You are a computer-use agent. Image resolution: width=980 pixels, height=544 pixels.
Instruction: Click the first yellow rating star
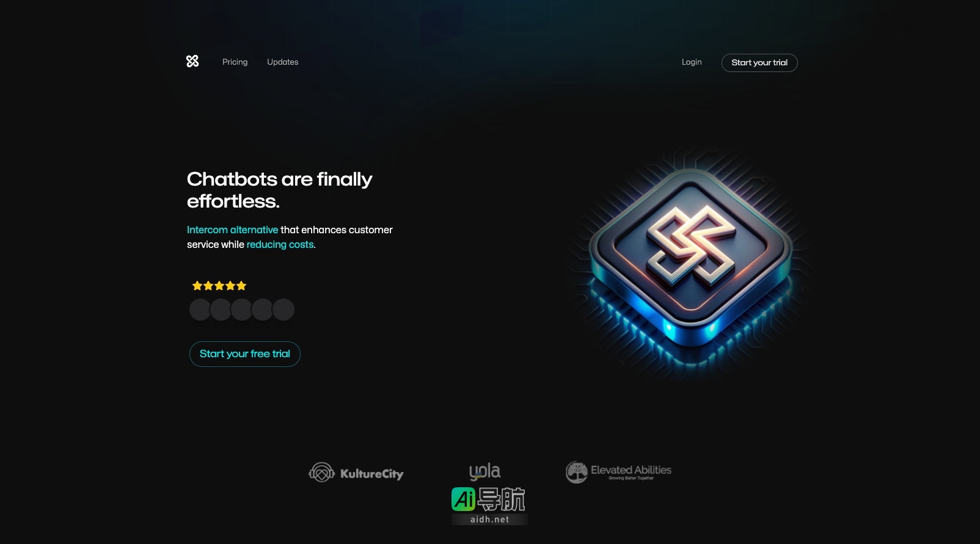197,286
